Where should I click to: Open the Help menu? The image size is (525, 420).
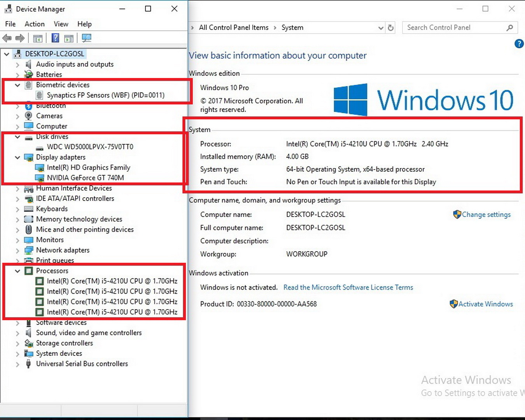pyautogui.click(x=84, y=24)
